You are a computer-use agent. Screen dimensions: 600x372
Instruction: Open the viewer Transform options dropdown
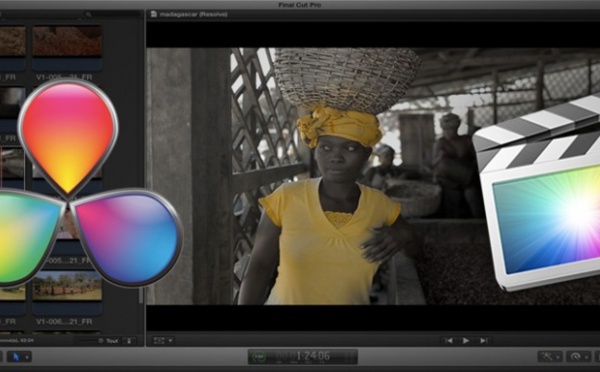pos(163,340)
